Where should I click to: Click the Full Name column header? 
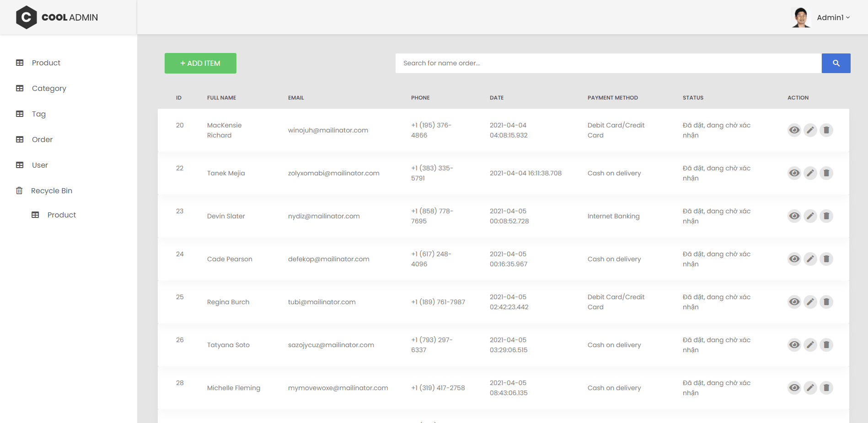pos(221,98)
